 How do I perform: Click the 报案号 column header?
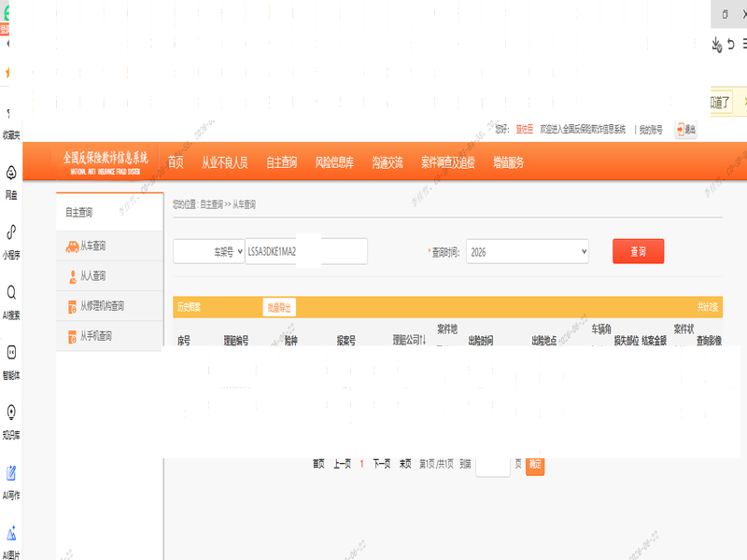345,341
